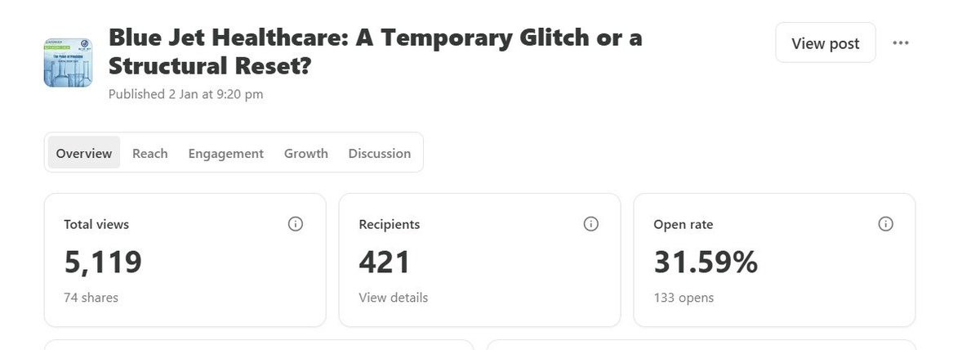Click the View post button
This screenshot has height=350, width=980.
pyautogui.click(x=826, y=43)
